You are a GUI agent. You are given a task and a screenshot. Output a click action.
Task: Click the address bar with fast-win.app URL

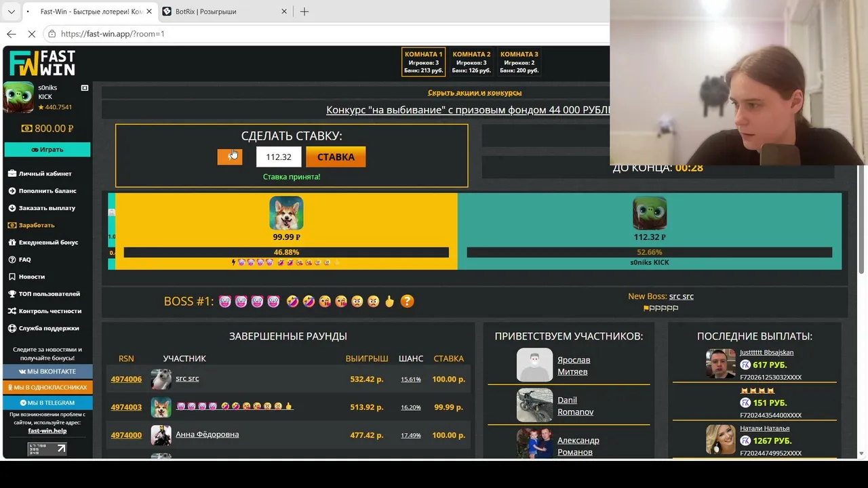coord(325,33)
